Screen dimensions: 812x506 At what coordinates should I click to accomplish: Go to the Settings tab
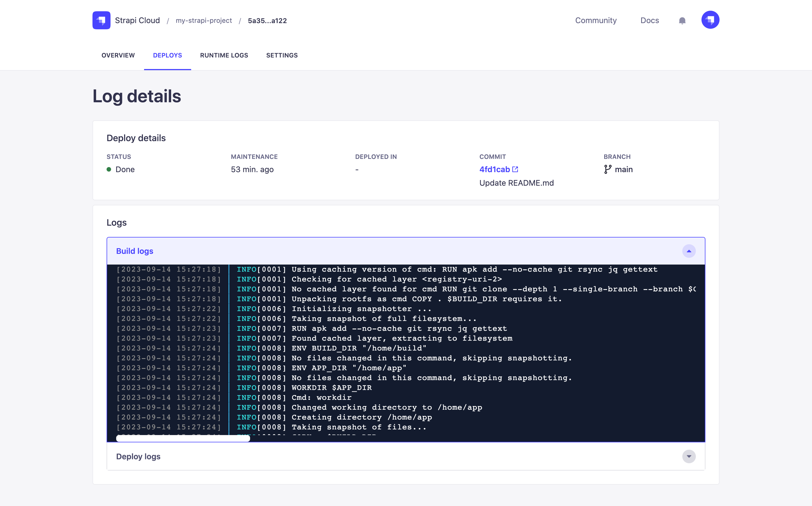282,55
